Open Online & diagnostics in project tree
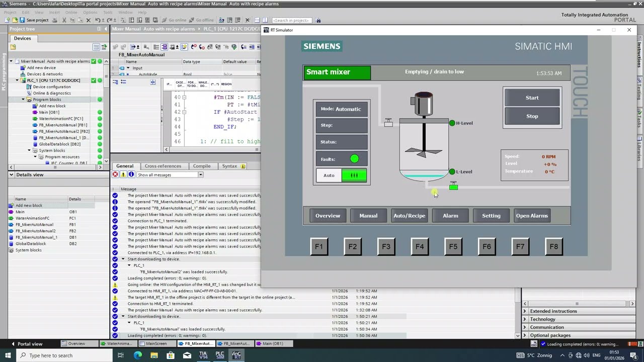 (52, 93)
